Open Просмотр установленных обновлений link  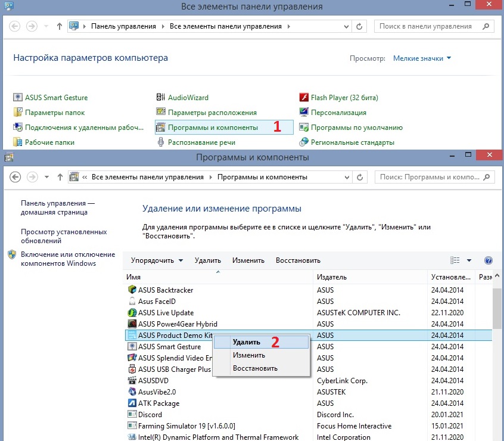click(64, 236)
